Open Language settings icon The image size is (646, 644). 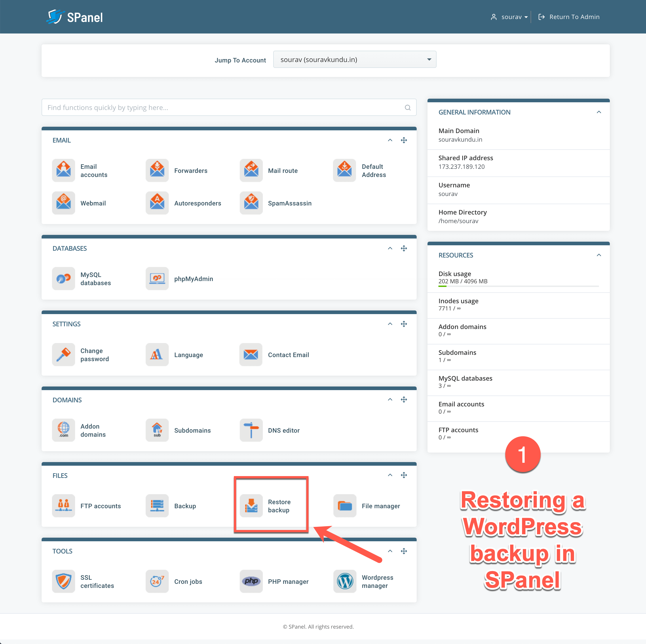point(157,355)
